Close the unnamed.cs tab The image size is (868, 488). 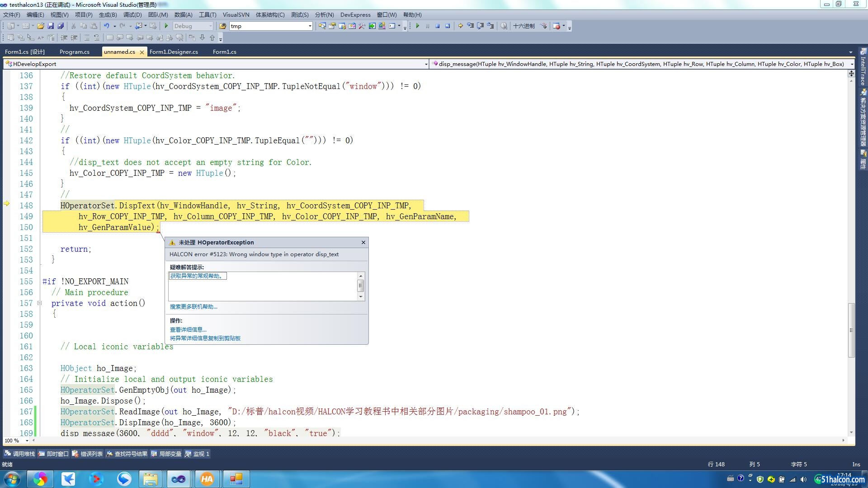click(142, 52)
